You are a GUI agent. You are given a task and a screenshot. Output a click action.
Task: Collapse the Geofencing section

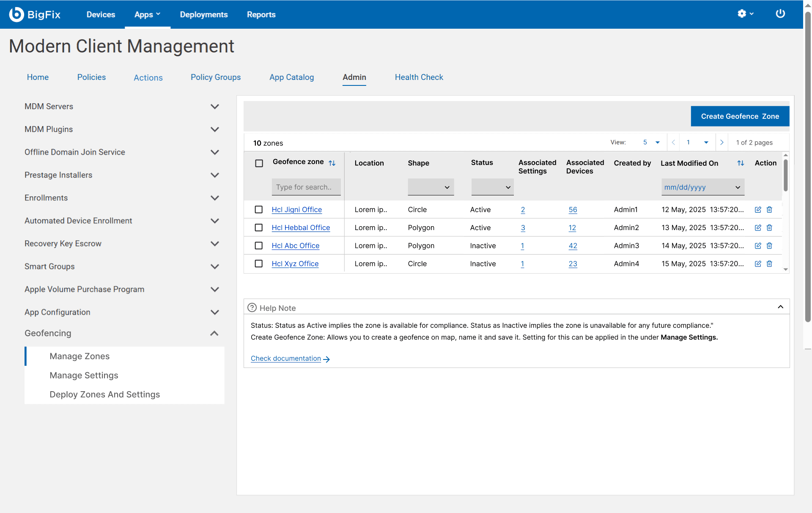click(214, 333)
